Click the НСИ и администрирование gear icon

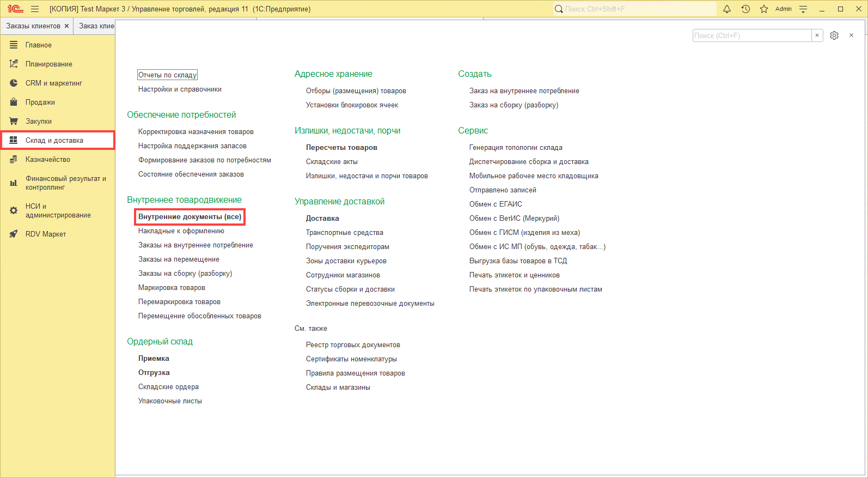click(x=14, y=210)
